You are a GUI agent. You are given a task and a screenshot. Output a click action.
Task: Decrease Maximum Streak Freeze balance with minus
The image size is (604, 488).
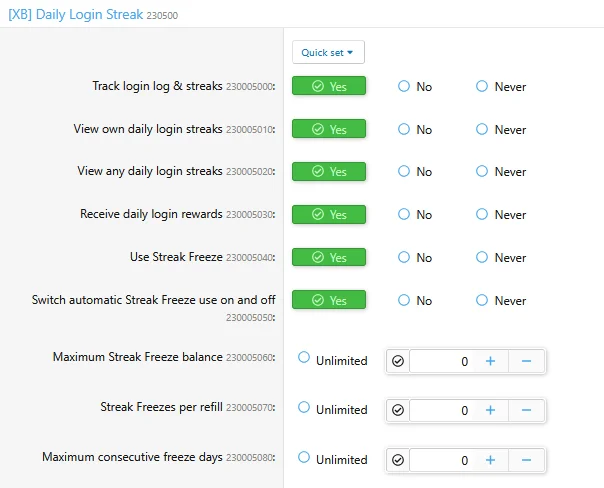tap(527, 361)
